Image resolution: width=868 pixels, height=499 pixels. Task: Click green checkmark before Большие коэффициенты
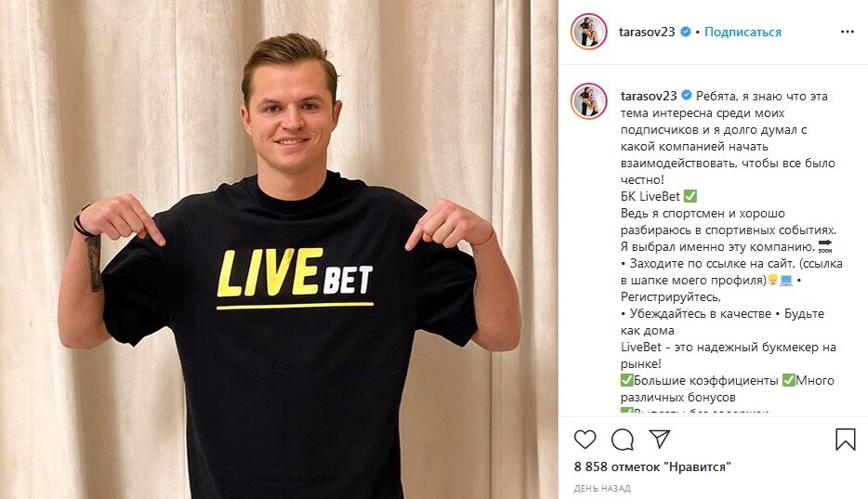(626, 381)
